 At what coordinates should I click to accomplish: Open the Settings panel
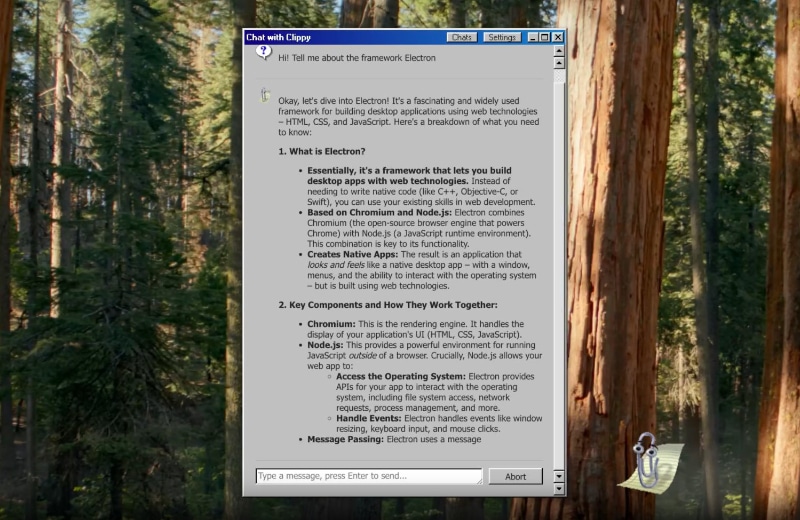[x=501, y=37]
